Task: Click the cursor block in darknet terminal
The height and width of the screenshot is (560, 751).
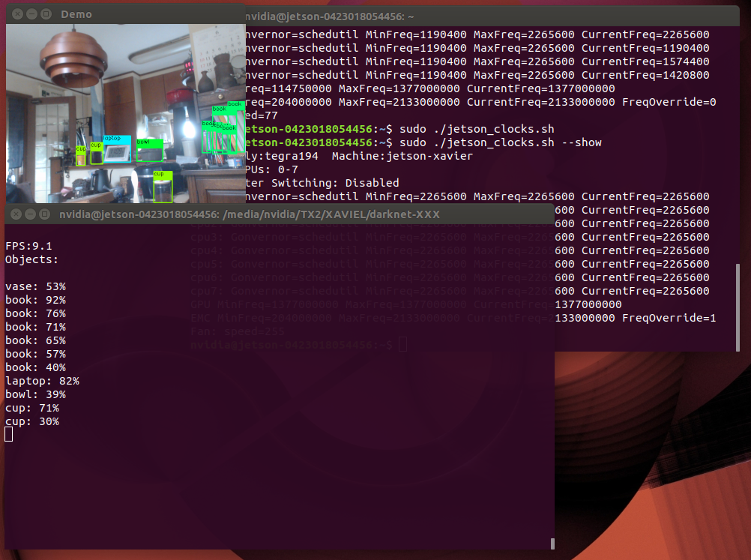Action: tap(9, 434)
